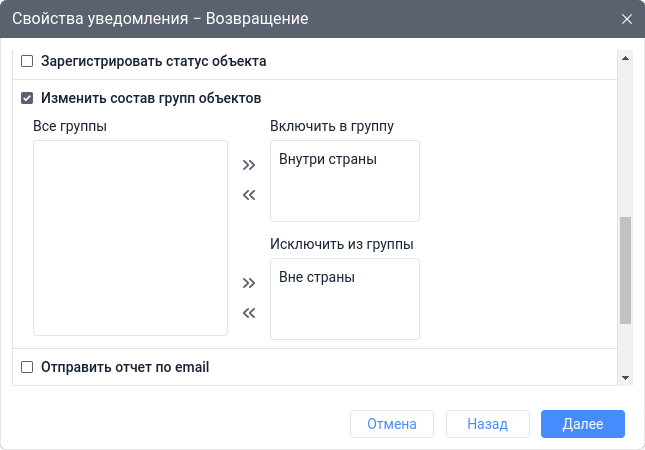Proceed with Далее button
Screen dimensions: 645x450
(x=582, y=424)
